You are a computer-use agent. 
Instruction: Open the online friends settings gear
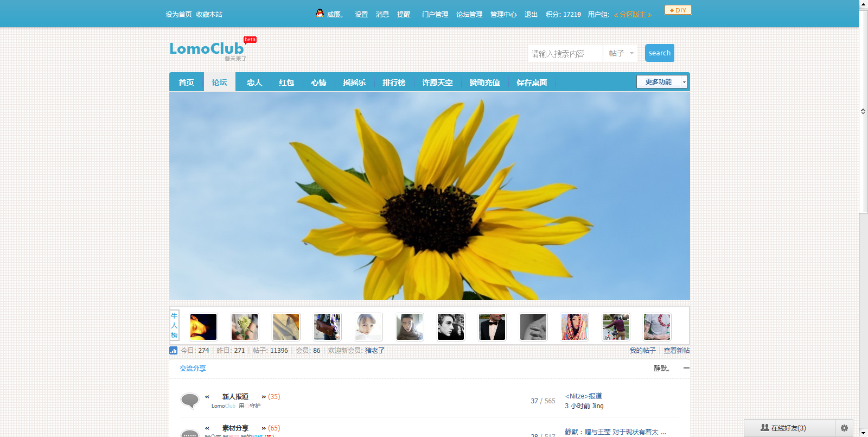pos(844,428)
